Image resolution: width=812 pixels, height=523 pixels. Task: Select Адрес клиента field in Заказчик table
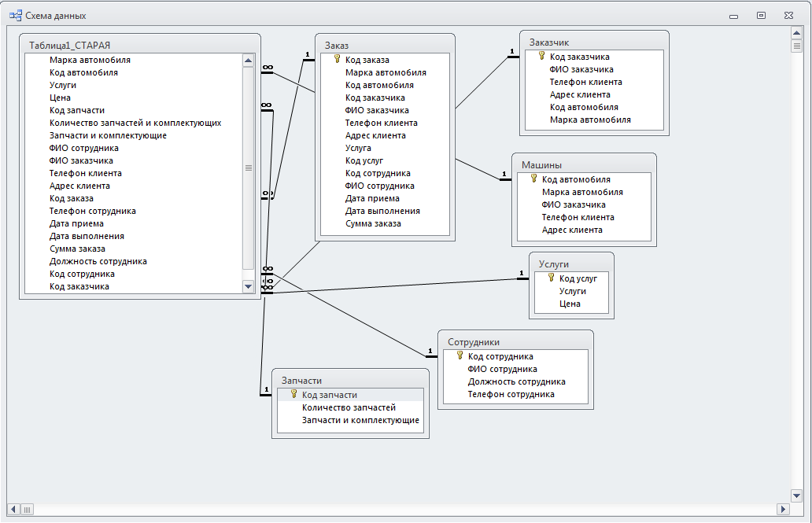(580, 94)
